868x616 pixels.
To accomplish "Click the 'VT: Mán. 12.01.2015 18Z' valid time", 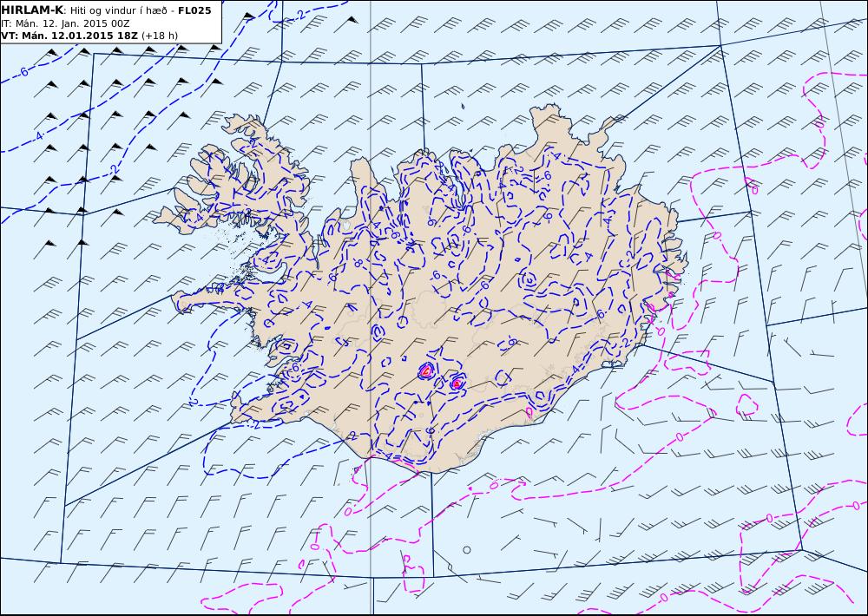I will pyautogui.click(x=69, y=36).
